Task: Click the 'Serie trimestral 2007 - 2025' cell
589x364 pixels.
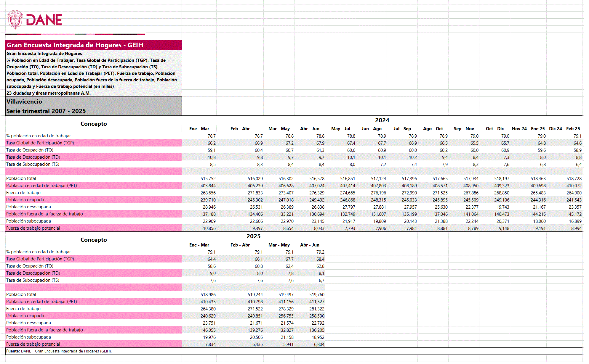Action: pos(94,111)
